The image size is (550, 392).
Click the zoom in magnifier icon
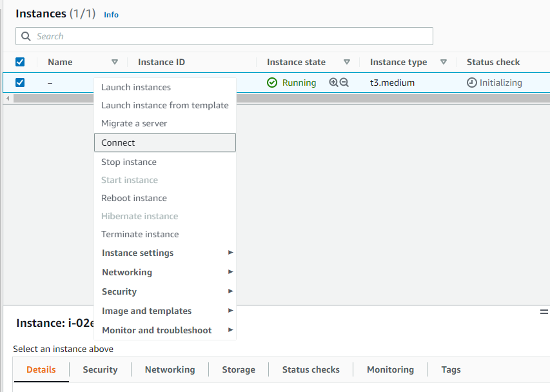[x=333, y=83]
